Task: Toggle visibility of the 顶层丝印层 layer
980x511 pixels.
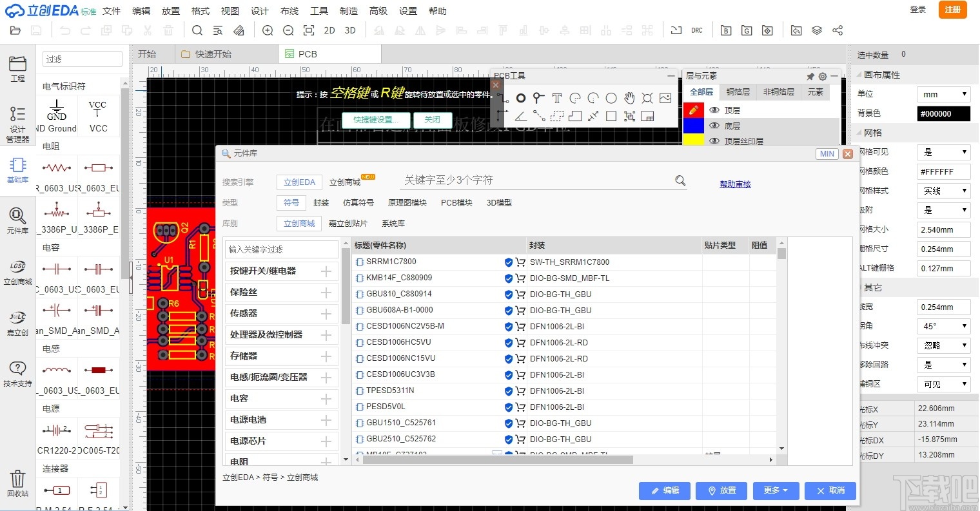Action: coord(714,140)
